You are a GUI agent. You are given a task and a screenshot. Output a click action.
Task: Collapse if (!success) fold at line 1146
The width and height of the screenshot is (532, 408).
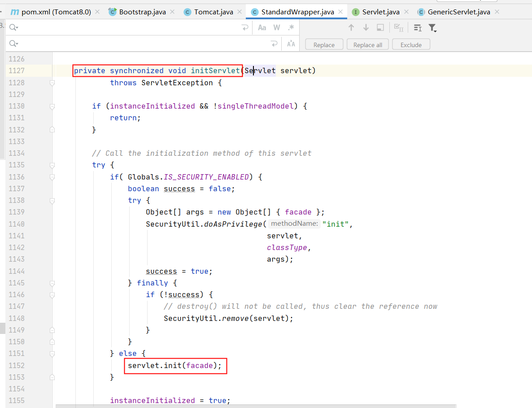52,295
